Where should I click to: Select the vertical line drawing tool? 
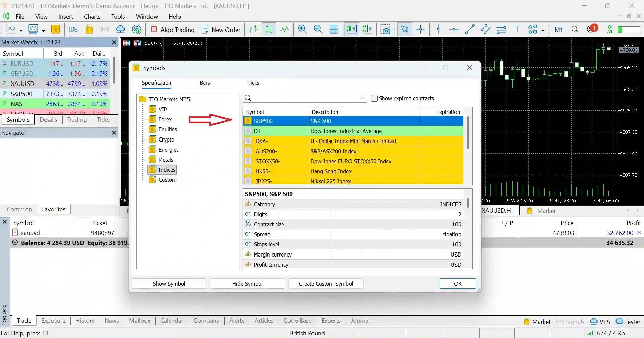(438, 30)
